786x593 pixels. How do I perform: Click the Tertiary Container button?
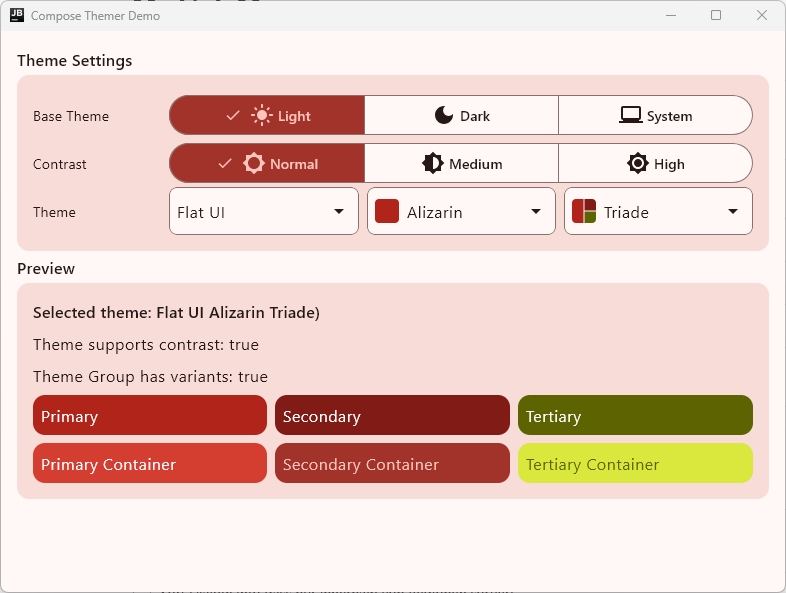pyautogui.click(x=635, y=464)
